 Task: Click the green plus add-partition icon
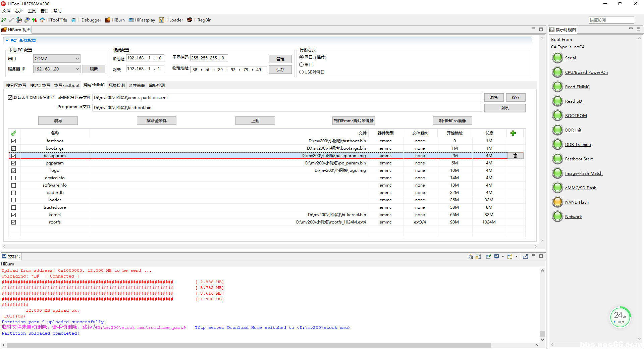click(x=513, y=133)
